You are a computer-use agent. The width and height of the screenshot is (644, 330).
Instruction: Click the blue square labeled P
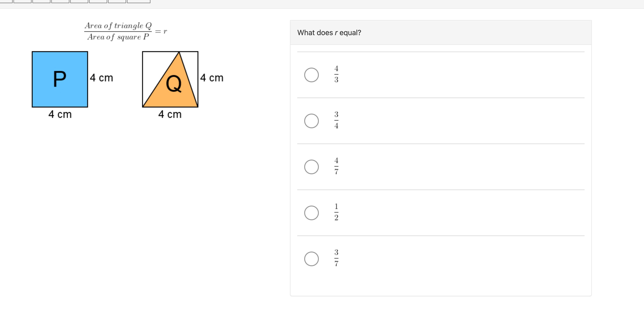tap(60, 79)
